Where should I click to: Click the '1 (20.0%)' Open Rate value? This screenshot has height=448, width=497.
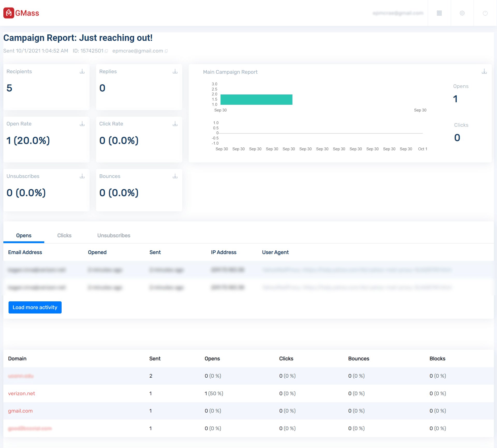28,140
